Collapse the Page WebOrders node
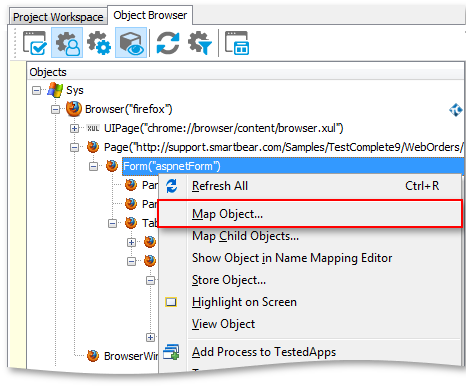 [74, 147]
